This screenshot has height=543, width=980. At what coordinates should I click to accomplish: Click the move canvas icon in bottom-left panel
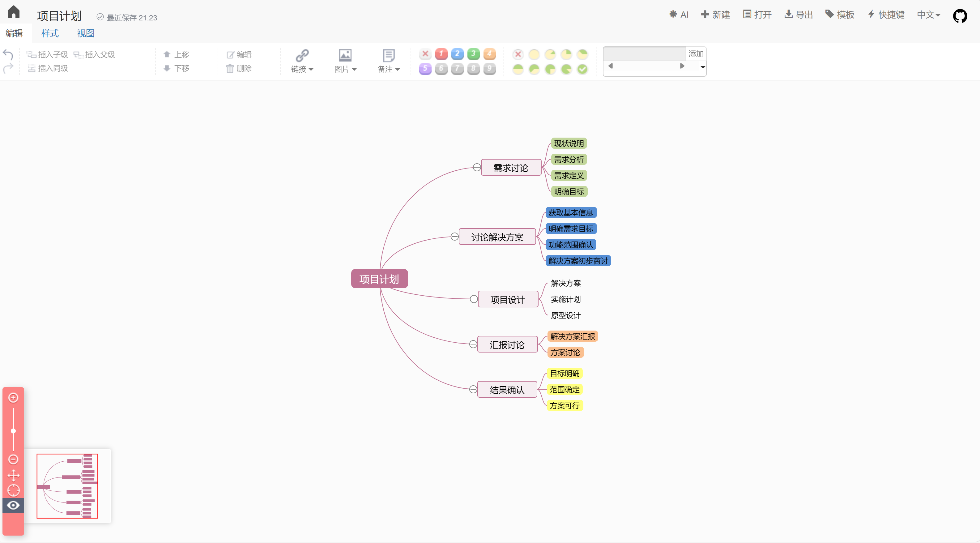point(14,475)
